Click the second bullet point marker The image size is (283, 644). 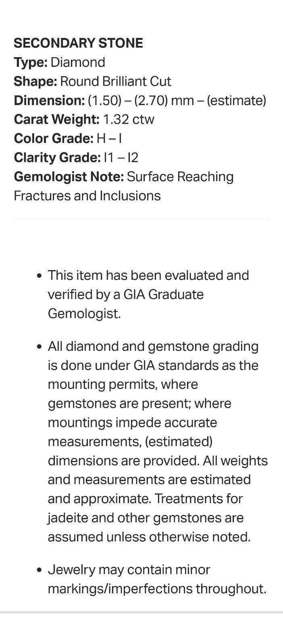tap(39, 347)
